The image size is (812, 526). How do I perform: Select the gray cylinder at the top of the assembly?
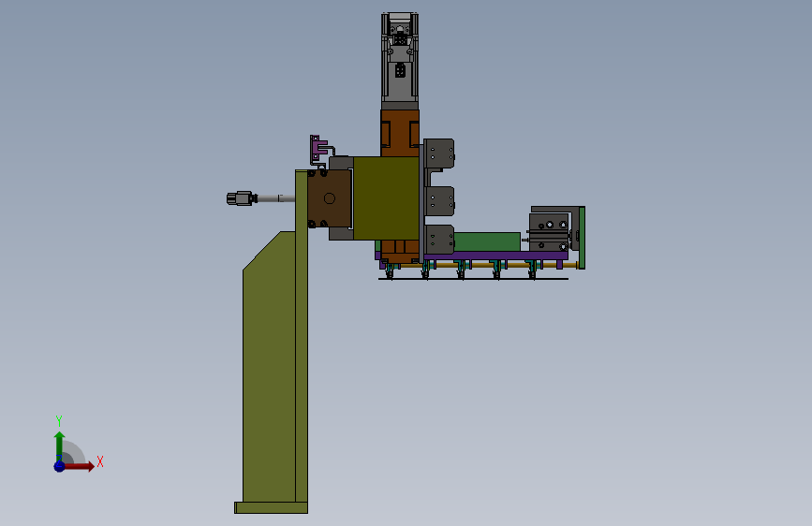click(400, 61)
